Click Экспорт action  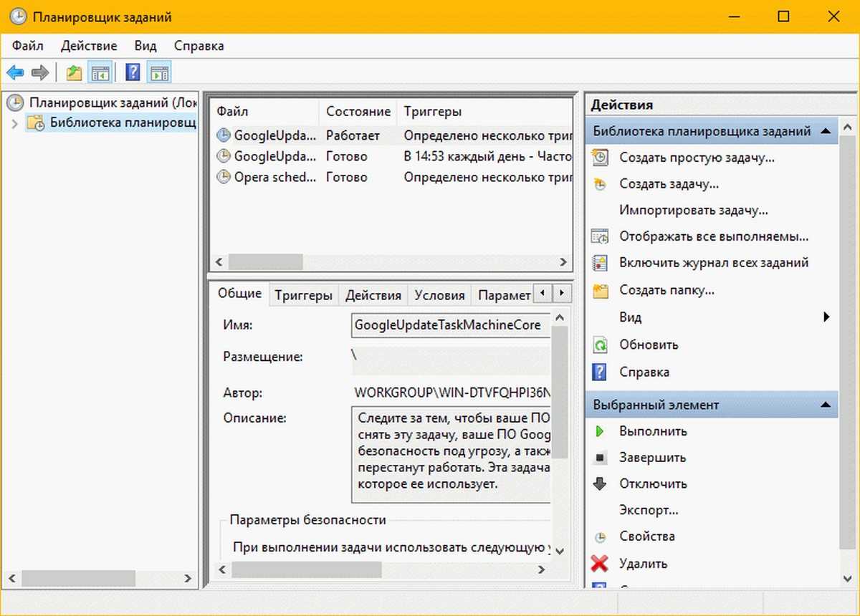coord(649,510)
